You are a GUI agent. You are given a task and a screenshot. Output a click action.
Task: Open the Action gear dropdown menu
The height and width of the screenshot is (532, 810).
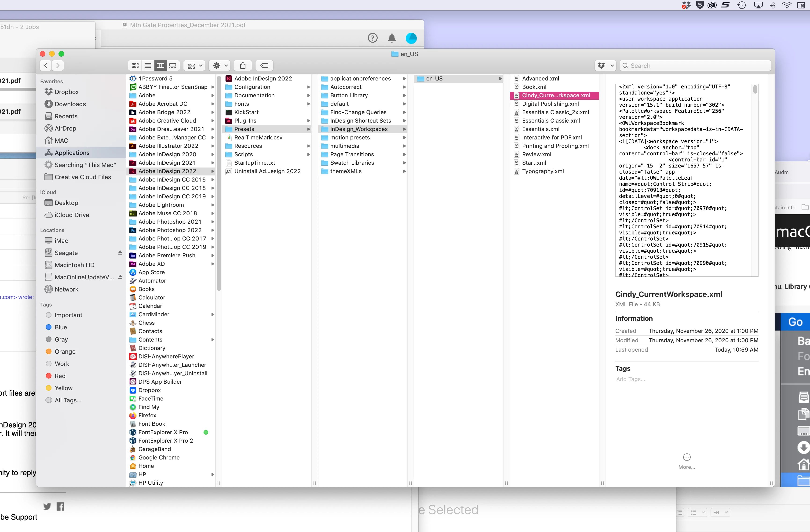220,65
